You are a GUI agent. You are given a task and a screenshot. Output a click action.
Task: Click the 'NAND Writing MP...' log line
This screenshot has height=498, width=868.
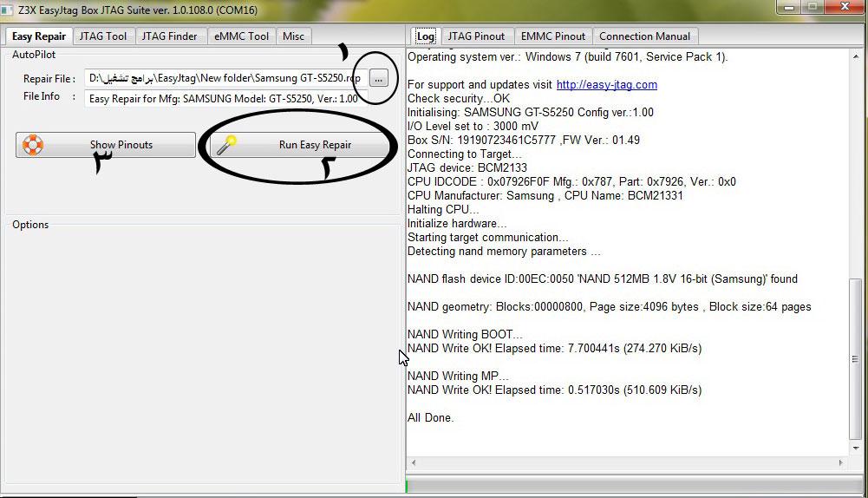pyautogui.click(x=458, y=377)
